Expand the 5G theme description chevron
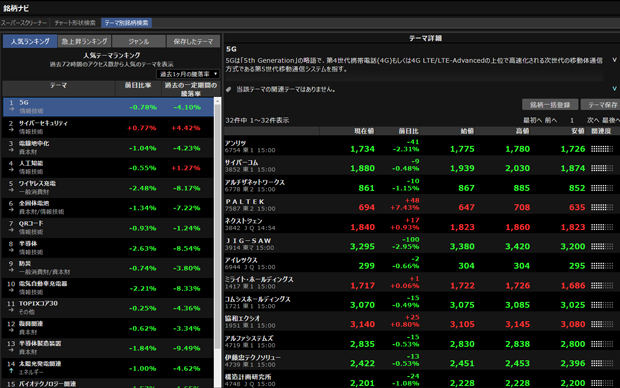Viewport: 620px width, 388px height. [x=614, y=60]
